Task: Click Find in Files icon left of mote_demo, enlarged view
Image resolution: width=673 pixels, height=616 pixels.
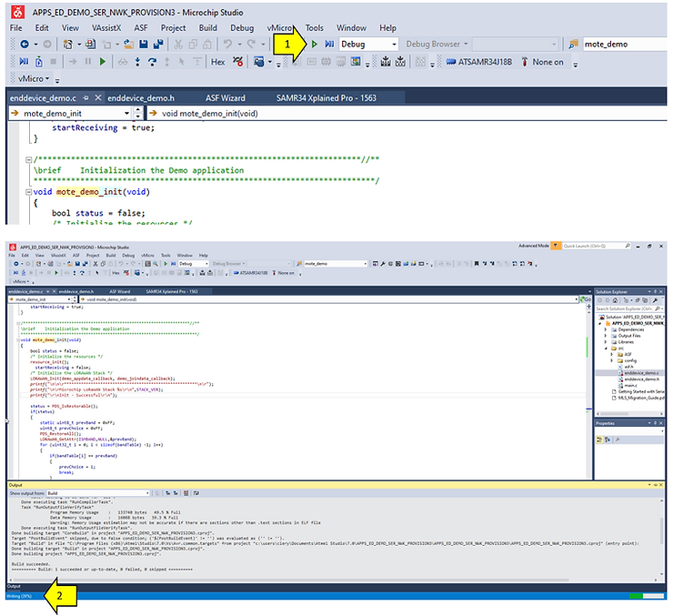Action: tap(574, 45)
